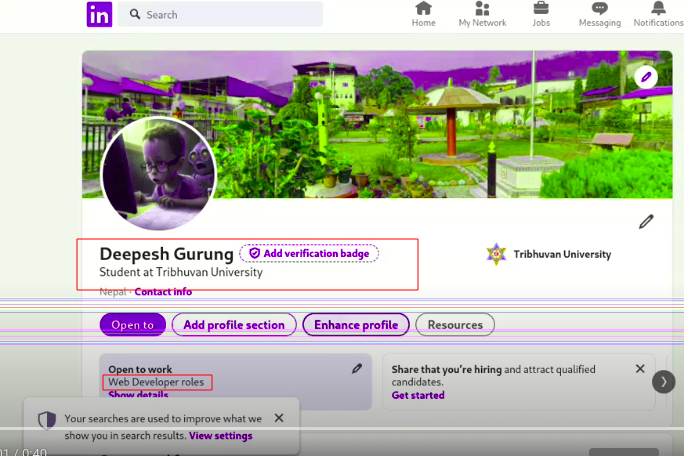Image resolution: width=684 pixels, height=456 pixels.
Task: Open the Resources menu button
Action: 454,325
